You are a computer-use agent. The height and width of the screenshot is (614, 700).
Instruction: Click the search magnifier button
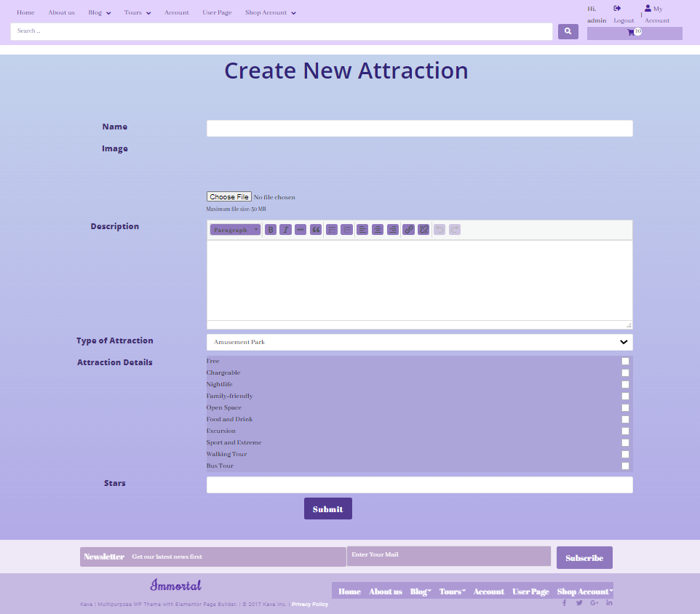click(568, 31)
